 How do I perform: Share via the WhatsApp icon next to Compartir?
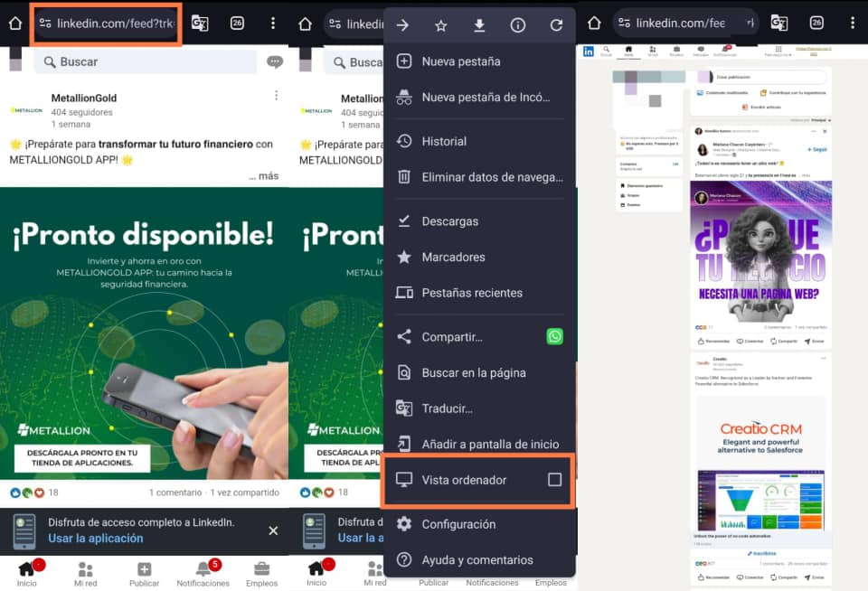[x=554, y=336]
